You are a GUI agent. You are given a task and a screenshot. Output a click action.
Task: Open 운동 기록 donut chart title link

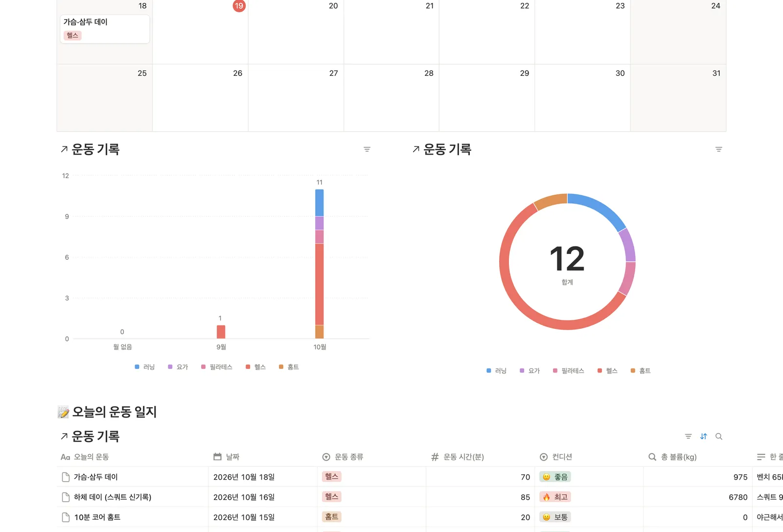[447, 149]
